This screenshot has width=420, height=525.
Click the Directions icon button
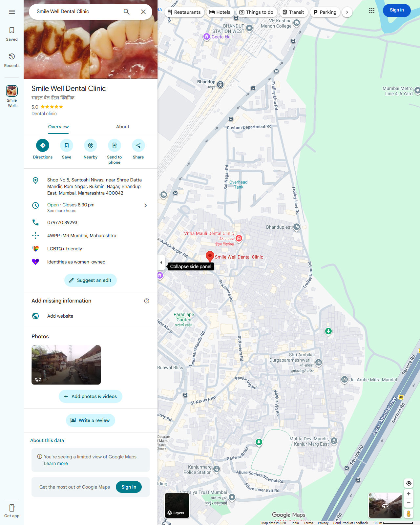pos(43,145)
